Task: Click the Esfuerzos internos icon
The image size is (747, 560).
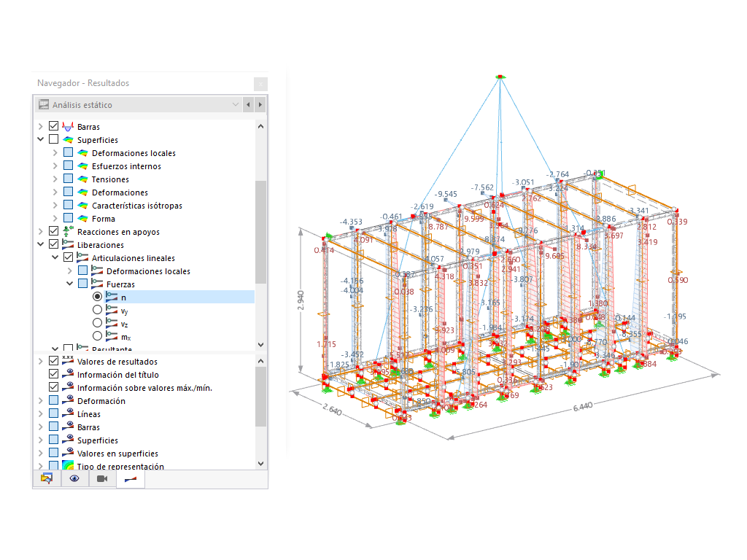Action: pos(82,166)
